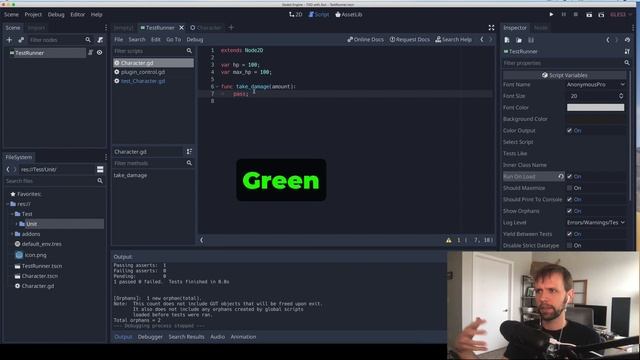Open Log Level dropdown
Screen dimensions: 640x360
pyautogui.click(x=596, y=222)
